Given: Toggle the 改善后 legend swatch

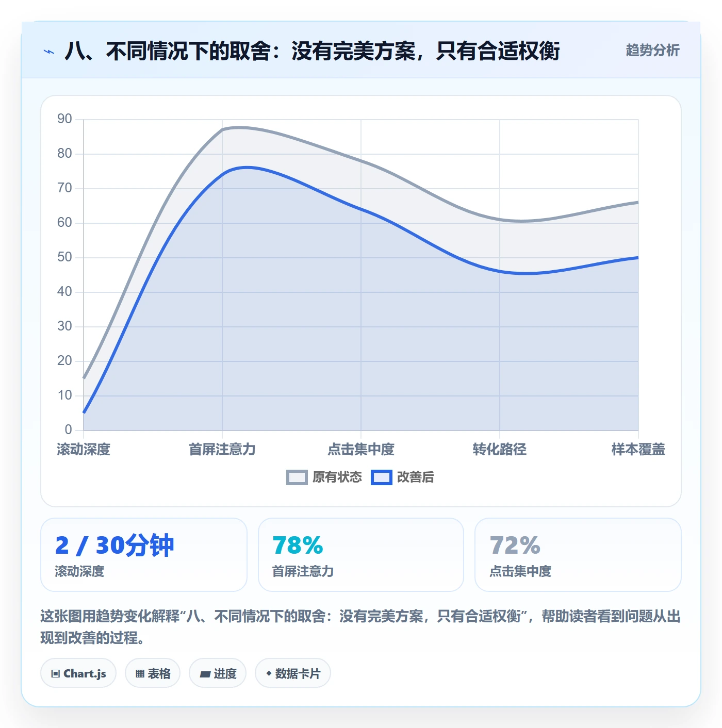Looking at the screenshot, I should click(382, 477).
